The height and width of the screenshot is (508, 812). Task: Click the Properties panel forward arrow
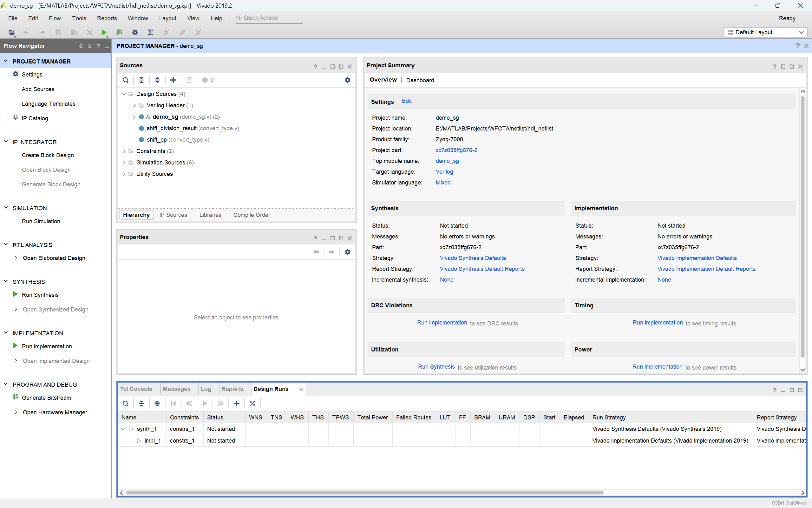pyautogui.click(x=331, y=252)
